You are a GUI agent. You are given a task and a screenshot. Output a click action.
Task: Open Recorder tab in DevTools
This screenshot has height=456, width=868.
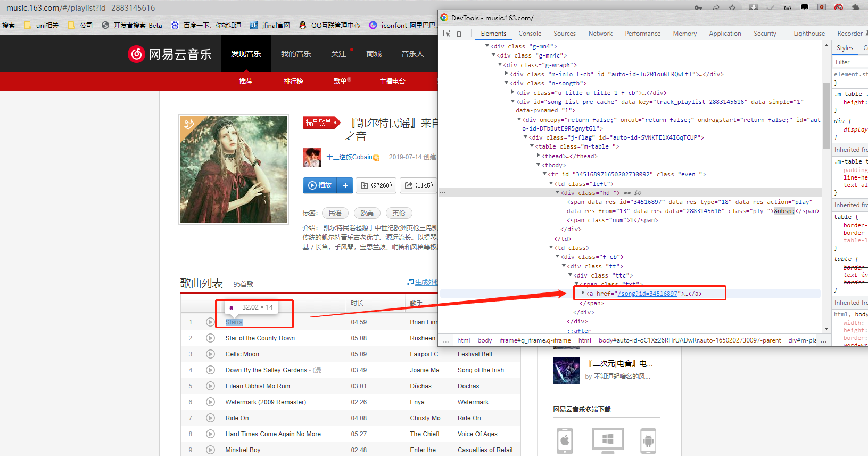[x=850, y=33]
